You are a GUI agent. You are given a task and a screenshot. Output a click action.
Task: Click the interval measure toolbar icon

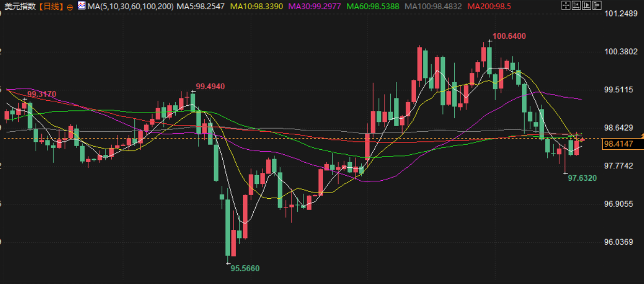pyautogui.click(x=576, y=5)
